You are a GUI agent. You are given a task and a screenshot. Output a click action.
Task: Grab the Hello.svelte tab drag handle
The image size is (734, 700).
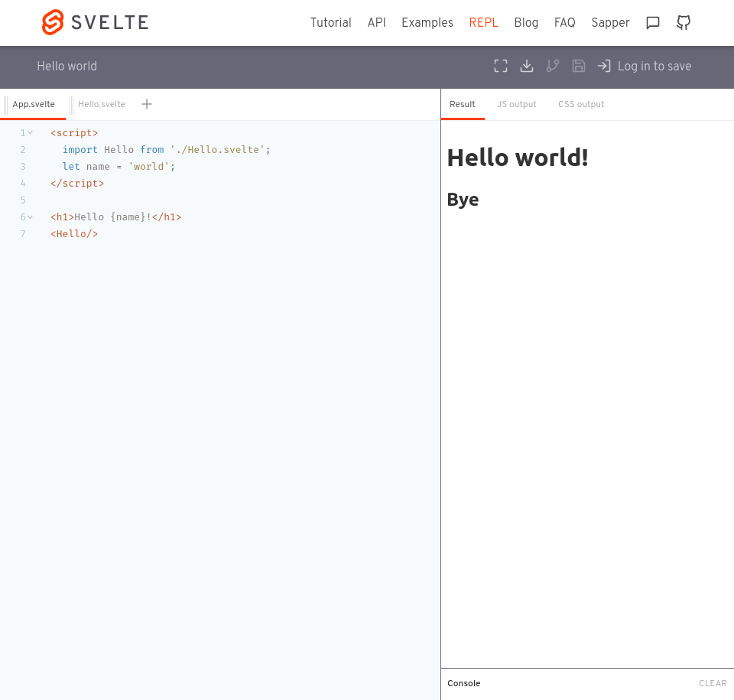tap(72, 105)
